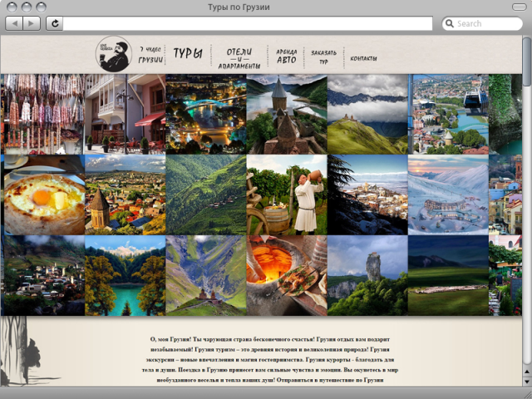View the night city bridge photo
Viewport: 532px width, 399px height.
click(x=206, y=114)
